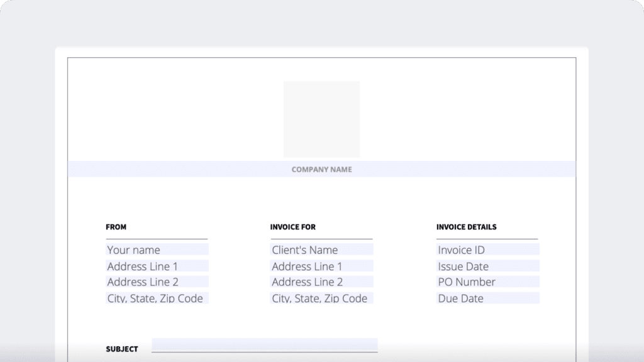Click the Your name field under FROM
The image size is (644, 362).
[156, 250]
